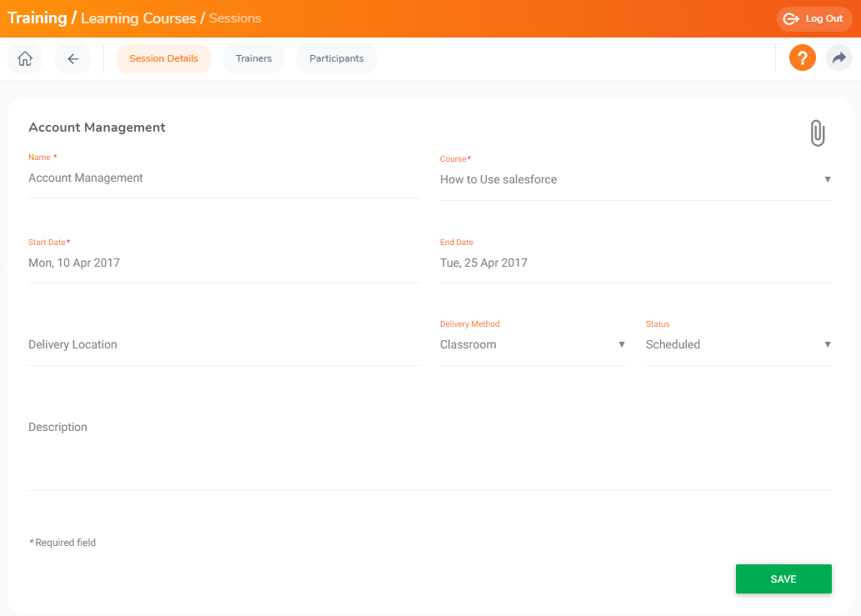Open the Status dropdown
861x616 pixels.
click(738, 345)
